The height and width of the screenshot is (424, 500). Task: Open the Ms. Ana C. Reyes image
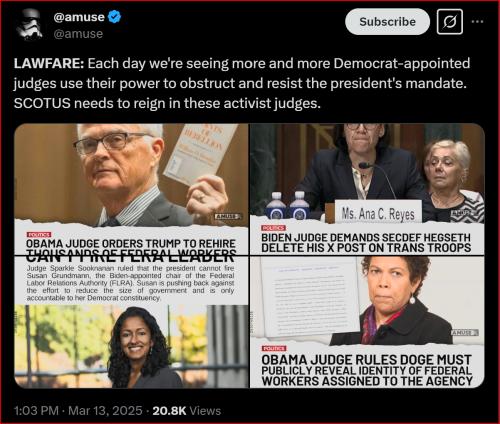pos(367,189)
